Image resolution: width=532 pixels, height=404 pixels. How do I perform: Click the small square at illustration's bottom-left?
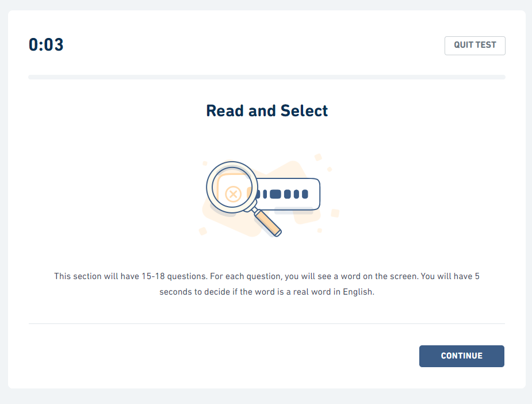pyautogui.click(x=202, y=231)
